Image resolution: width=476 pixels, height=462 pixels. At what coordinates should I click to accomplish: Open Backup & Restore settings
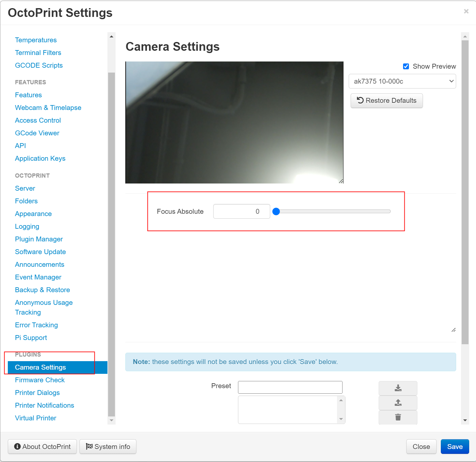point(42,290)
